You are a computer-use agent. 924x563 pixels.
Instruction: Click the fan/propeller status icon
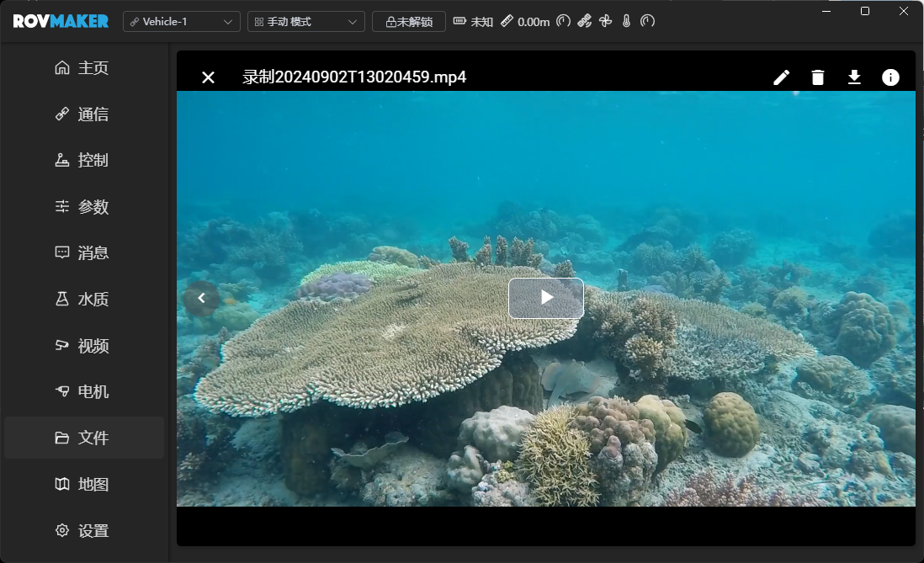tap(606, 22)
